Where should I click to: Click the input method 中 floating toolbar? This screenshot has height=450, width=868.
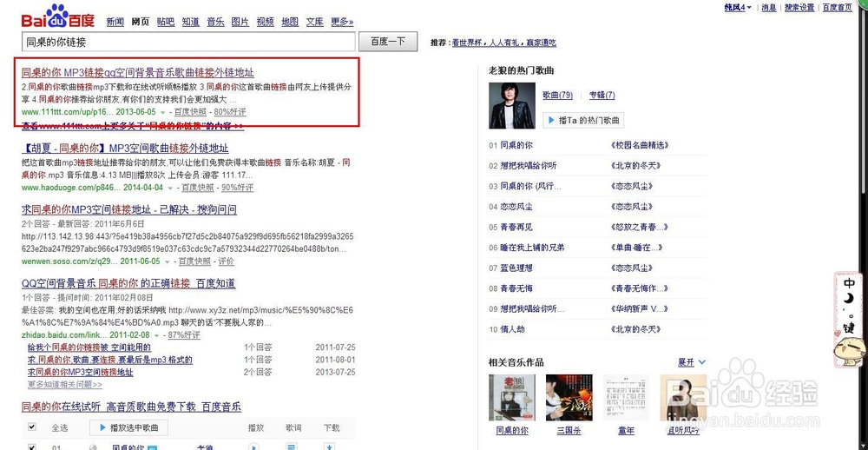click(x=850, y=320)
